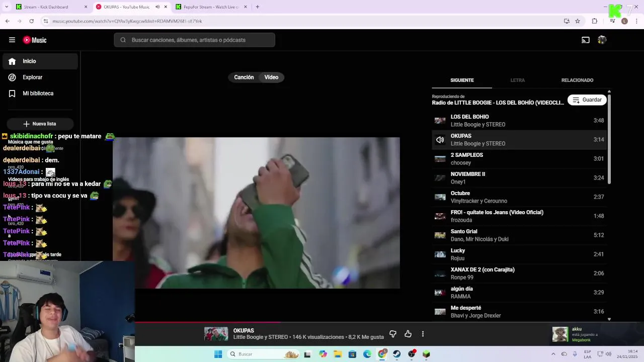Select the LETRA tab
644x362 pixels.
pos(517,80)
